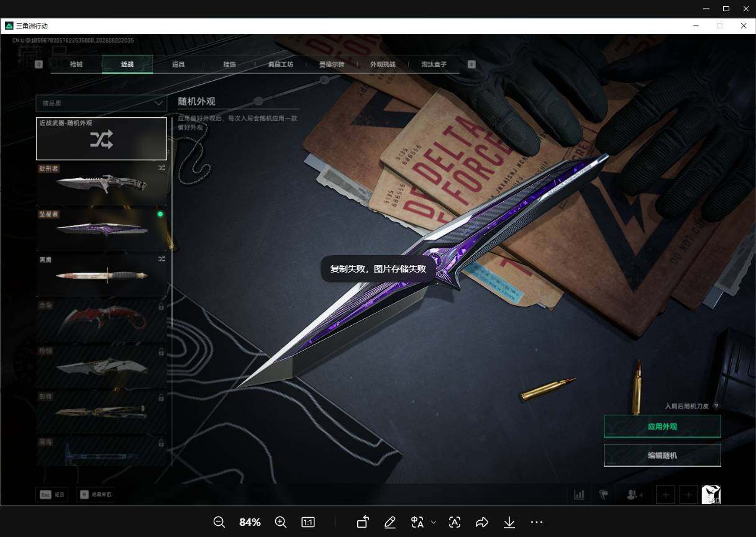Click the 复制失败，图片存储失败 toast message
The image size is (756, 537).
[378, 269]
